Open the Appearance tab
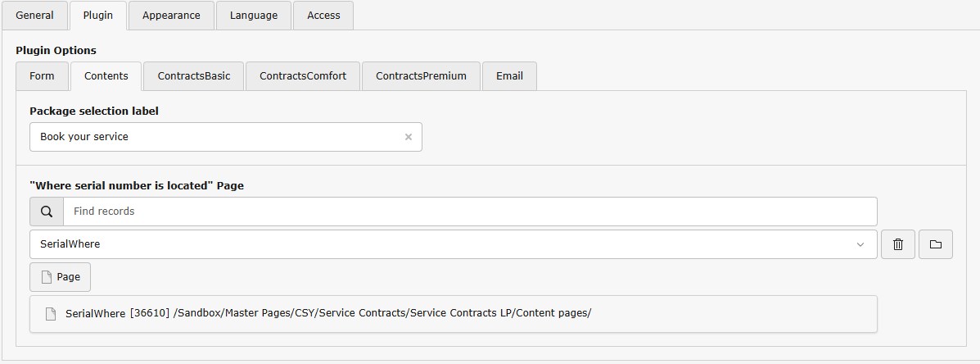 [x=171, y=16]
